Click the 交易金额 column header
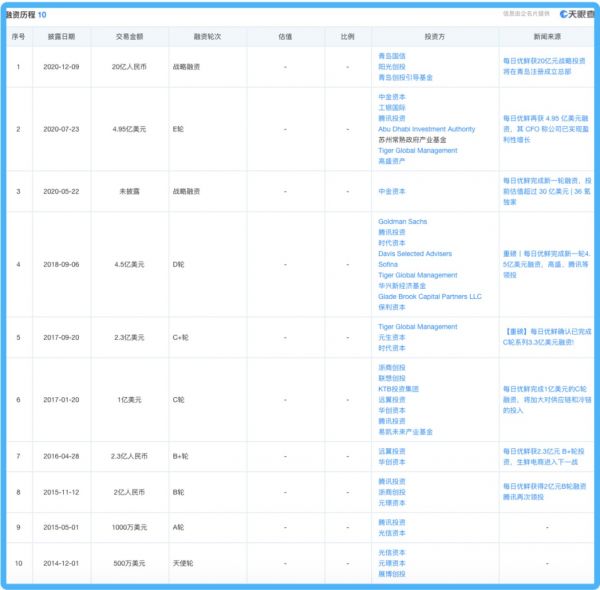The image size is (600, 590). 131,36
